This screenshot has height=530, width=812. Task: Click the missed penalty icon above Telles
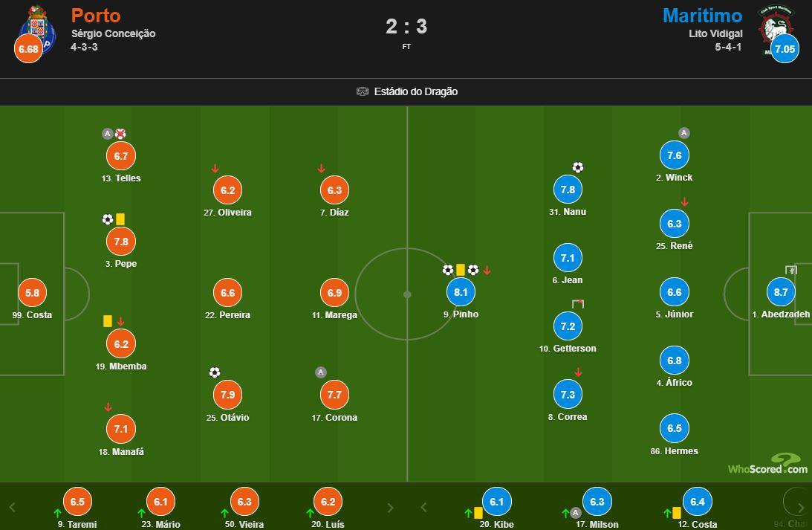120,134
